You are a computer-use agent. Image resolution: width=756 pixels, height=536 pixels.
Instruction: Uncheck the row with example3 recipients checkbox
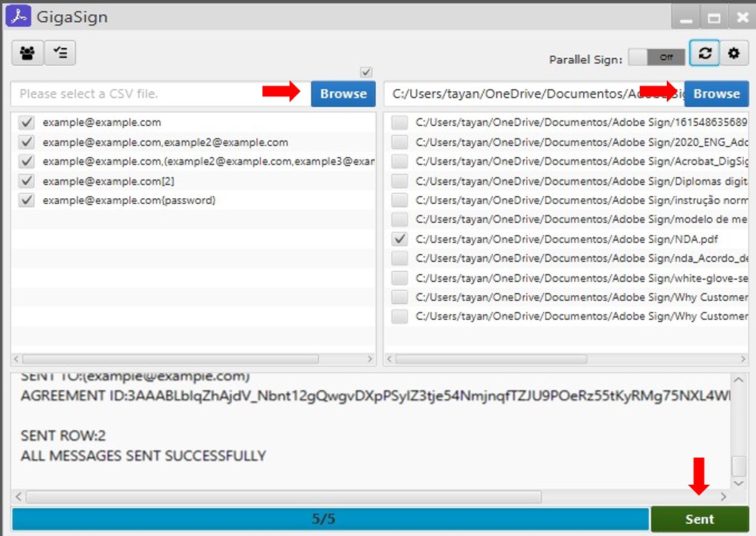click(x=26, y=162)
